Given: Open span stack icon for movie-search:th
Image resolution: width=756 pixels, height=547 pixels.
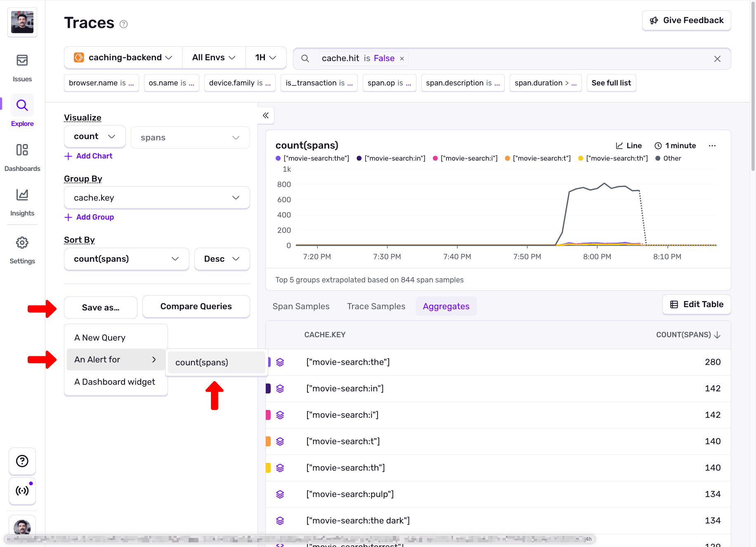Looking at the screenshot, I should pos(280,468).
